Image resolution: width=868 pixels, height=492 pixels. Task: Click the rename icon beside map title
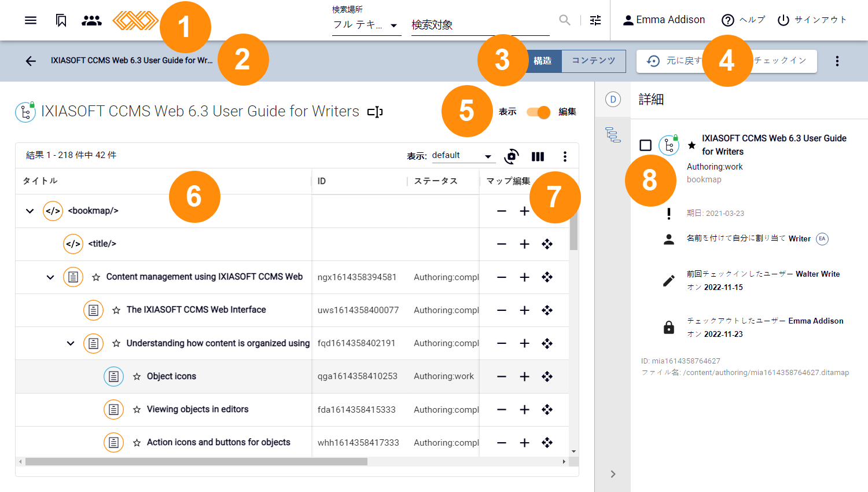[x=375, y=112]
